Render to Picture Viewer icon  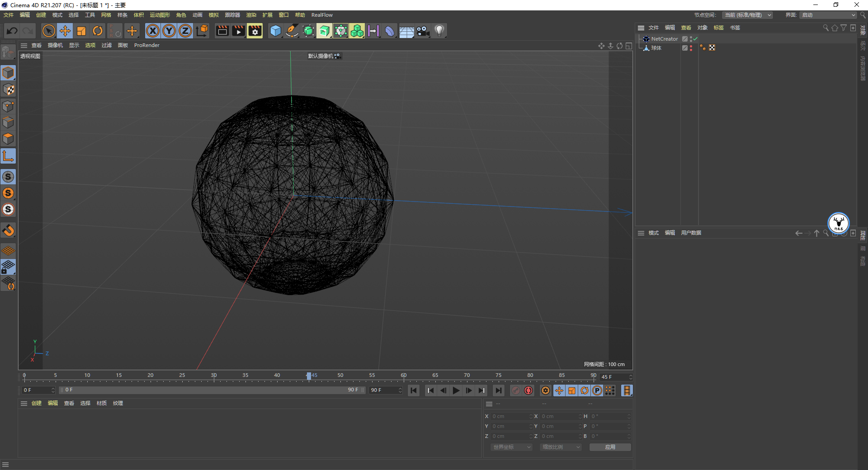tap(238, 31)
